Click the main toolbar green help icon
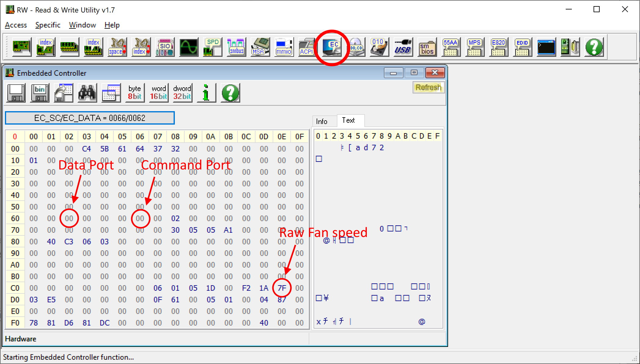Screen dimensions: 640x364 point(594,47)
